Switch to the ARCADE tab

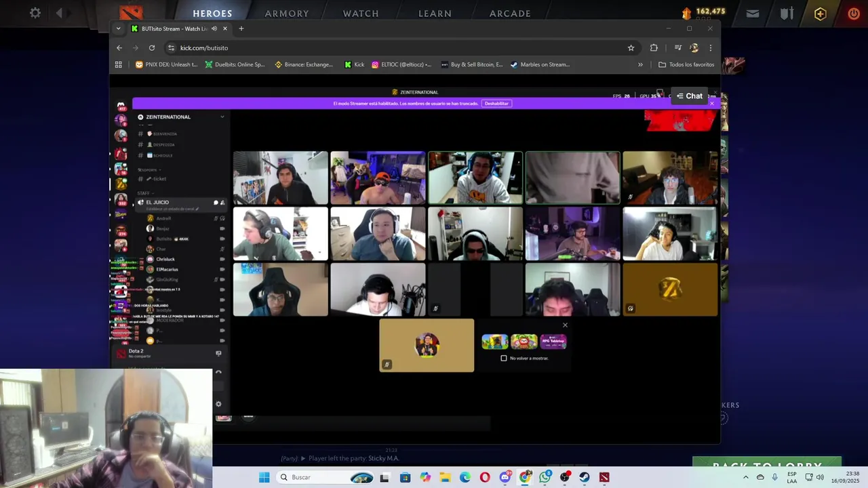510,14
